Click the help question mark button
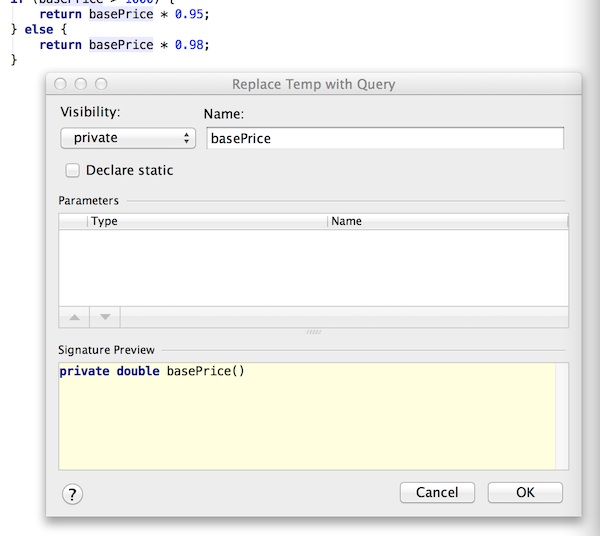Image resolution: width=600 pixels, height=536 pixels. click(73, 493)
